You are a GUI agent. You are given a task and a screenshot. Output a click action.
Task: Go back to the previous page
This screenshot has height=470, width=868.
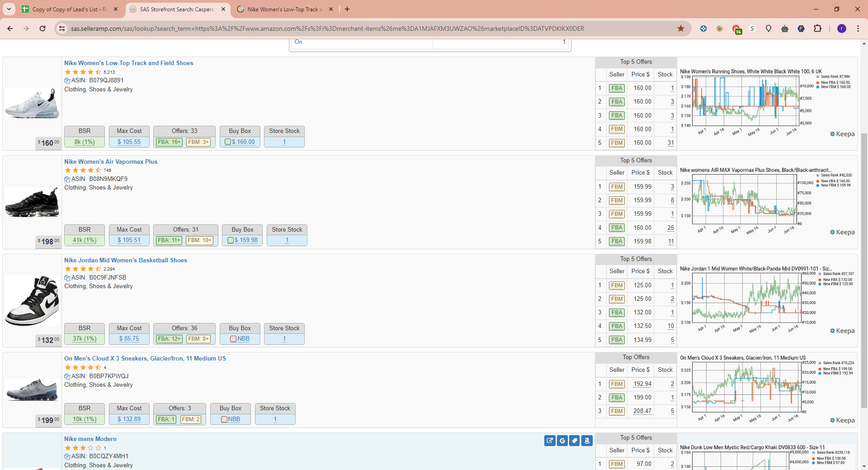[10, 28]
